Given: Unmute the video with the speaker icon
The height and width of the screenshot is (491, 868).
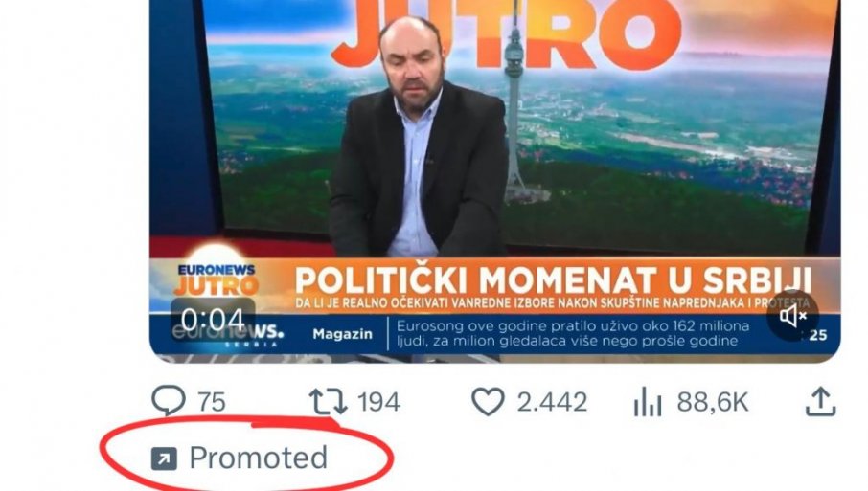Looking at the screenshot, I should (792, 316).
